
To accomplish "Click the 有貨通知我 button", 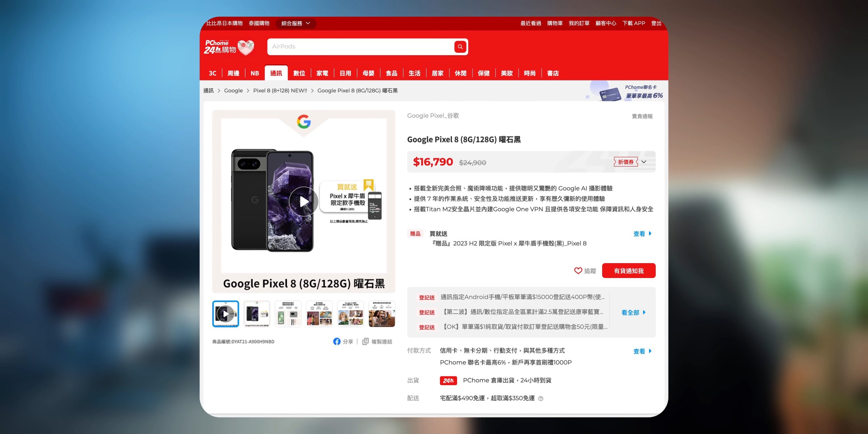I will click(x=629, y=271).
